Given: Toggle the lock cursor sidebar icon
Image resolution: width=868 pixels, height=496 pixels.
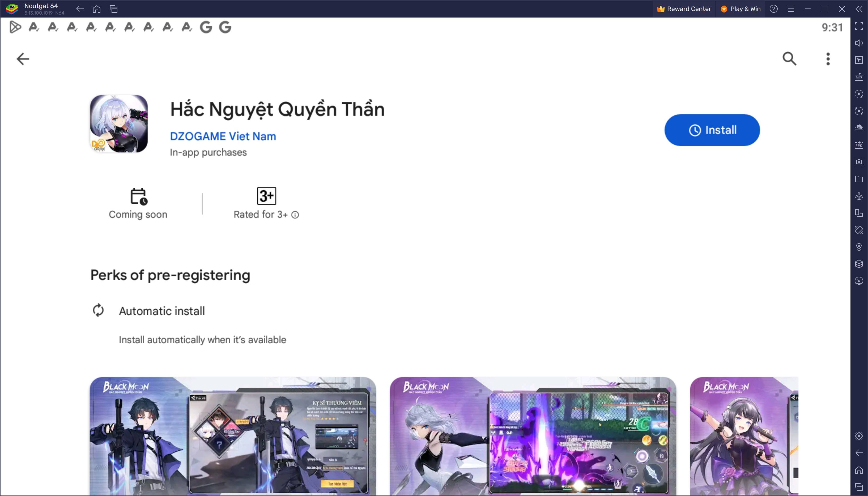Looking at the screenshot, I should [x=859, y=60].
